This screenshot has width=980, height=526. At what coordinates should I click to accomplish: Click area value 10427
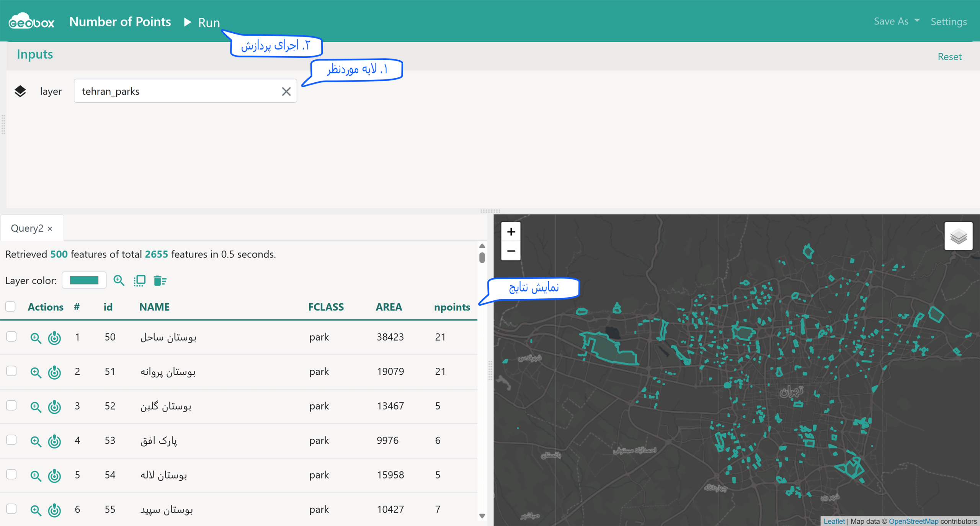390,509
